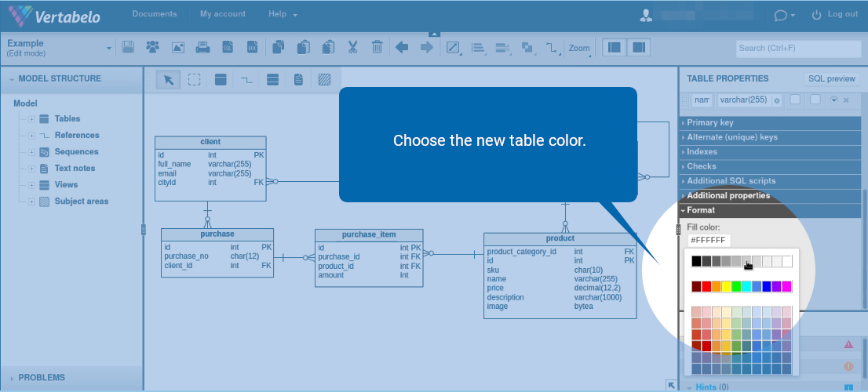Expand the Views tree node
Image resolution: width=868 pixels, height=392 pixels.
point(31,185)
